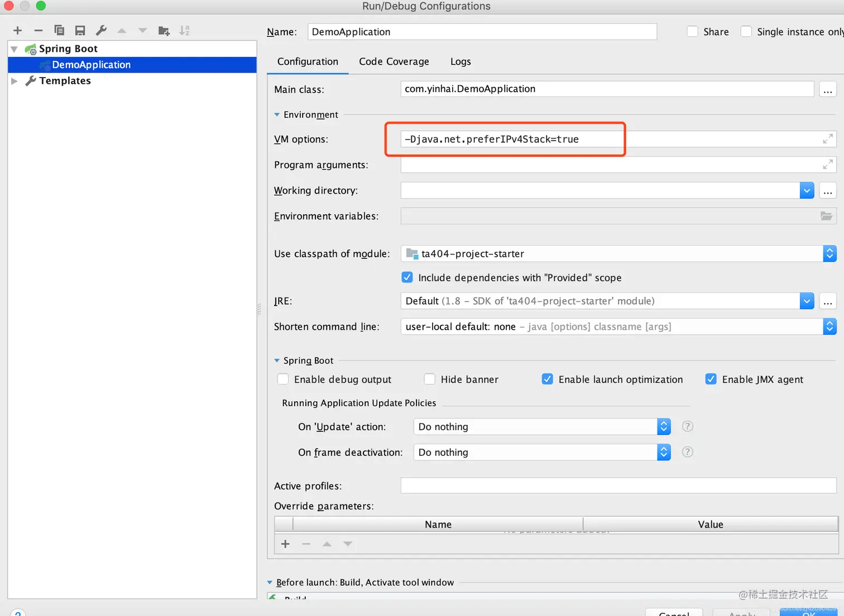This screenshot has width=844, height=616.
Task: Click the Name column header in Override parameters
Action: (x=438, y=524)
